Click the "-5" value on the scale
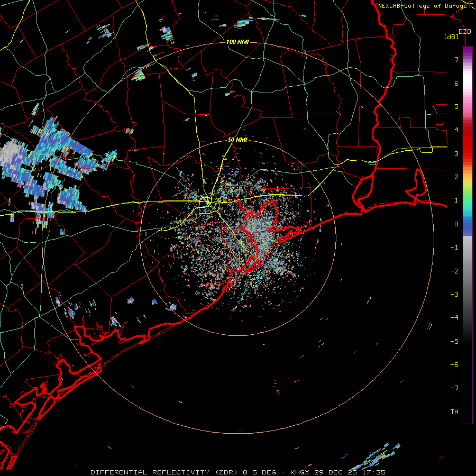The width and height of the screenshot is (476, 476). pyautogui.click(x=454, y=341)
